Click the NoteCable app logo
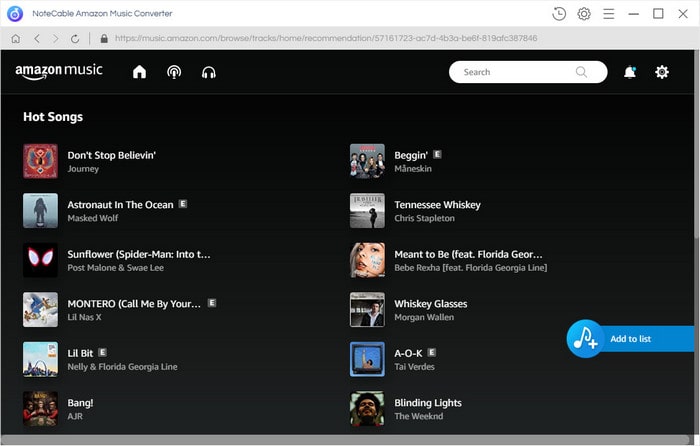 pyautogui.click(x=15, y=14)
